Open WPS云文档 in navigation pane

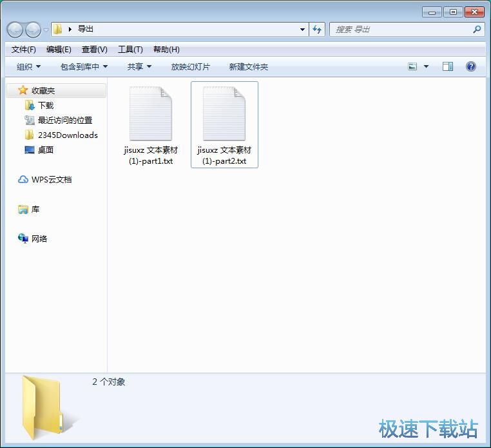pyautogui.click(x=52, y=179)
